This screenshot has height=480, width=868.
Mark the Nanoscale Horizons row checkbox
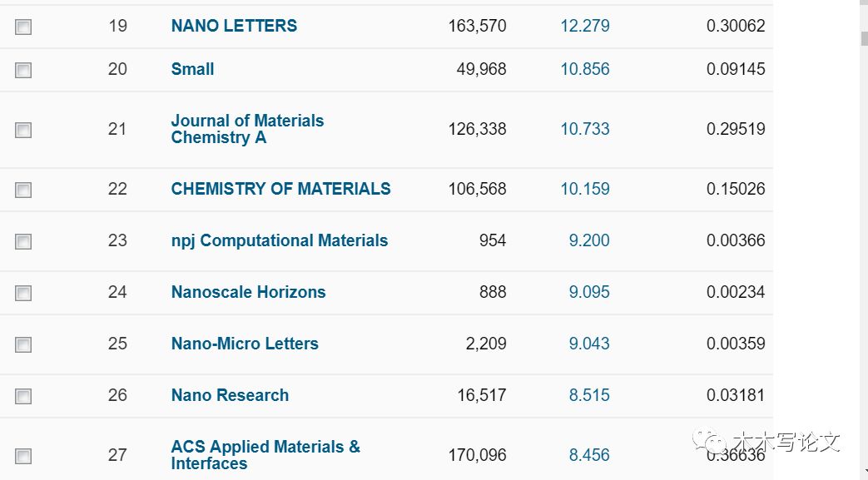(x=23, y=293)
